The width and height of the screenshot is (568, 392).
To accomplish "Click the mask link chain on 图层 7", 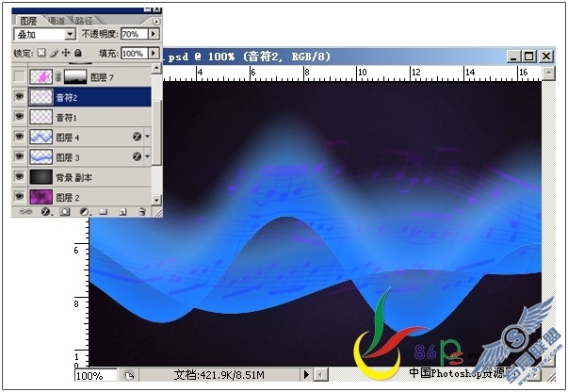I will click(58, 77).
